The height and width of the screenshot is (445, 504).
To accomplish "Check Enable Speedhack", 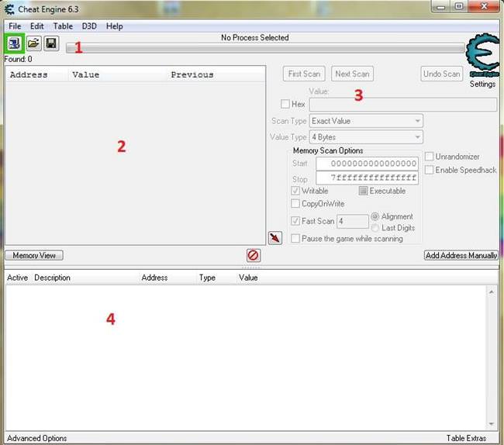I will coord(429,170).
